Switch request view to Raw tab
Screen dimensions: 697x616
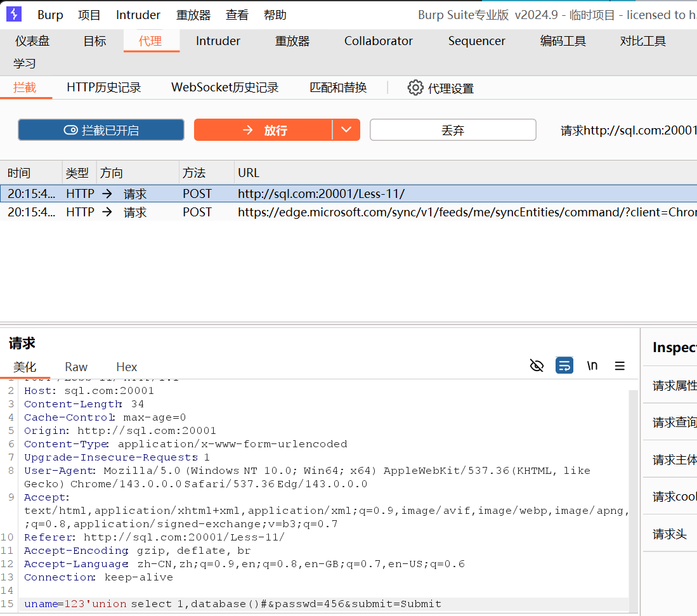pyautogui.click(x=76, y=367)
